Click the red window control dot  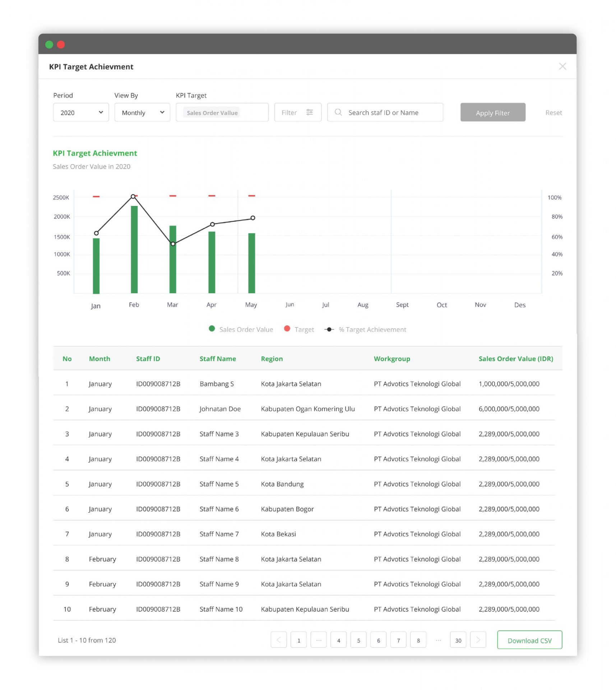pos(61,45)
